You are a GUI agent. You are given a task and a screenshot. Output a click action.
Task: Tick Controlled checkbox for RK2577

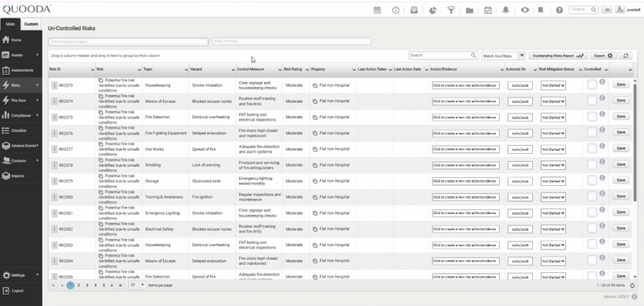[592, 149]
